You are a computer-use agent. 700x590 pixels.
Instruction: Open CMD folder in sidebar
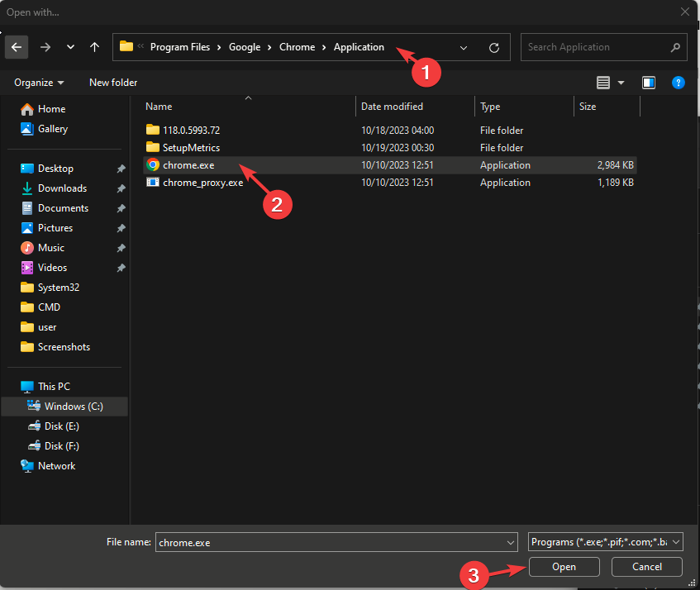pyautogui.click(x=49, y=307)
